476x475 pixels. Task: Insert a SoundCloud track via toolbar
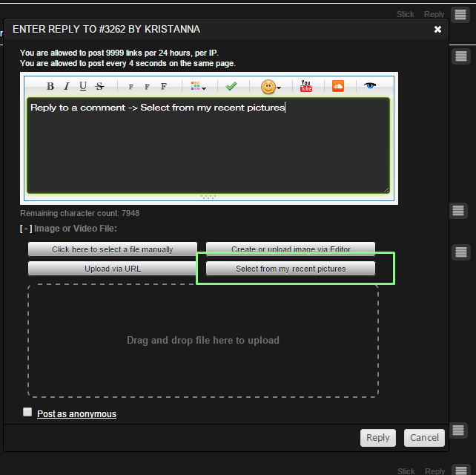[x=338, y=86]
